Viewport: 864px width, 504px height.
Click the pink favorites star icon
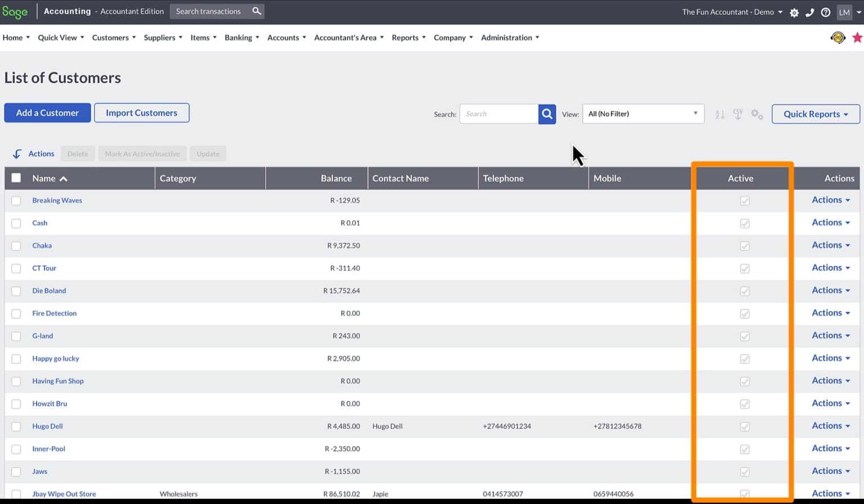858,37
